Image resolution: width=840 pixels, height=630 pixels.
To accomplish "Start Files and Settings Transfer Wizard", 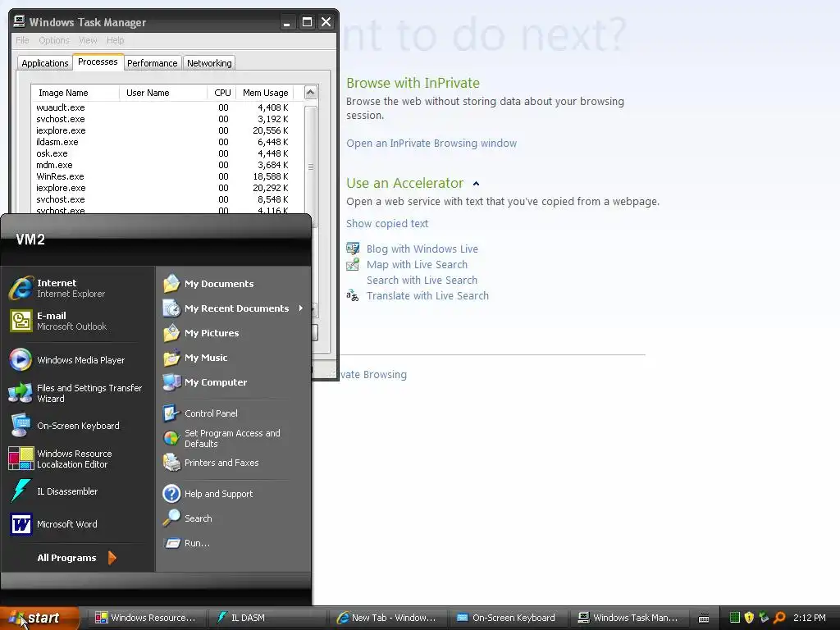I will [x=78, y=393].
